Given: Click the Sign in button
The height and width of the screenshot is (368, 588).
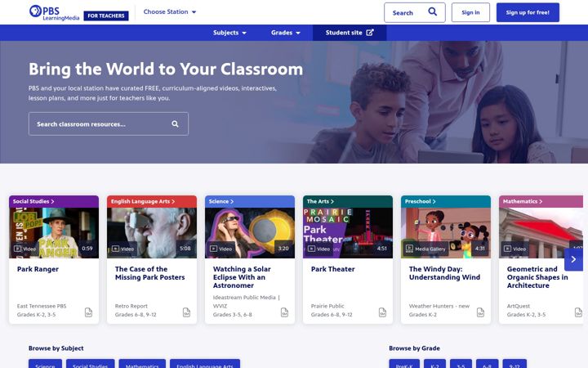Looking at the screenshot, I should pos(470,12).
